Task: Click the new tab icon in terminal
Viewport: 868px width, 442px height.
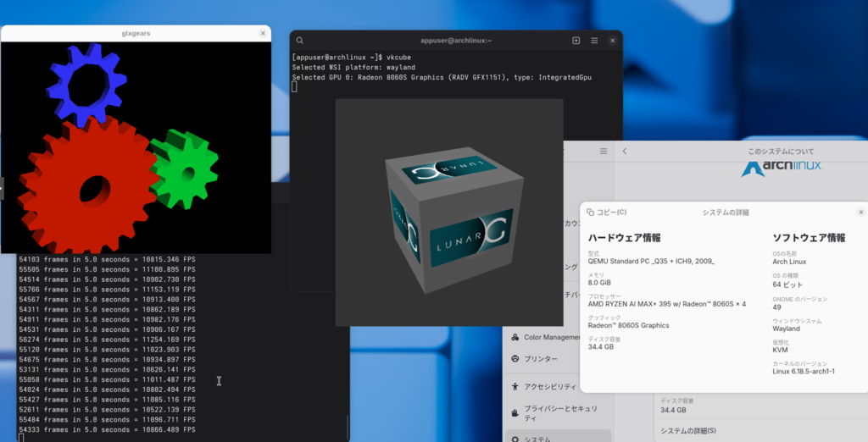Action: 576,41
